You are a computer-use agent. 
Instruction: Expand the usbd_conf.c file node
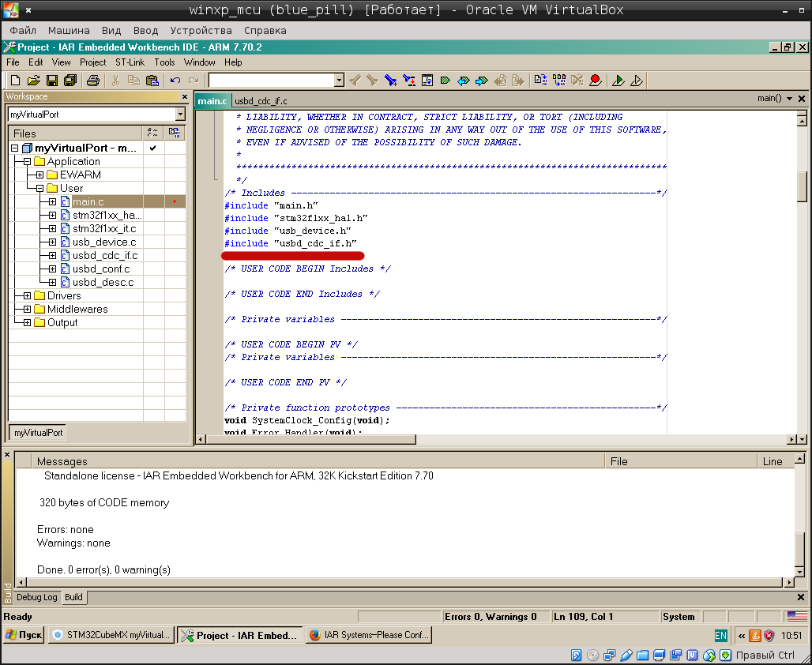52,269
